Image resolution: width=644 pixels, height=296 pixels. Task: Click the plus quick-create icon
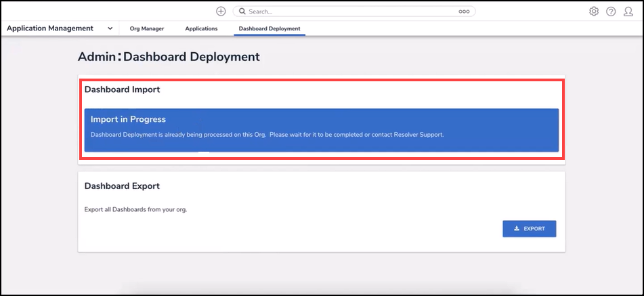coord(221,12)
